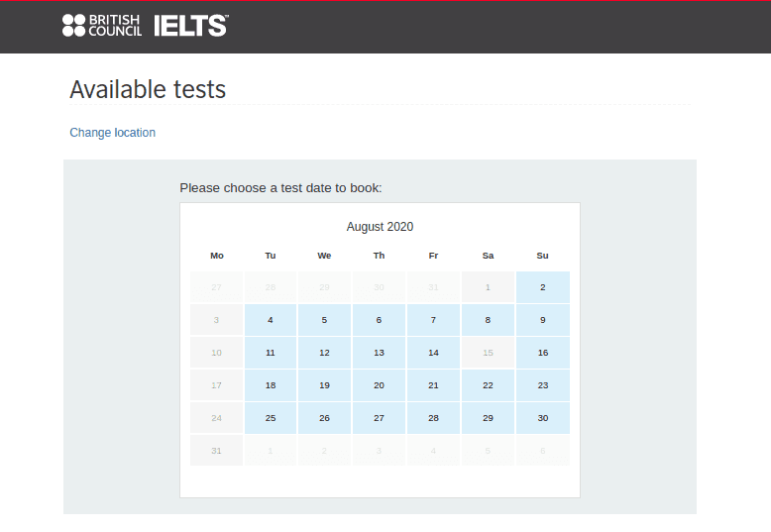Image resolution: width=771 pixels, height=532 pixels.
Task: Click the British Council logo
Action: [102, 25]
